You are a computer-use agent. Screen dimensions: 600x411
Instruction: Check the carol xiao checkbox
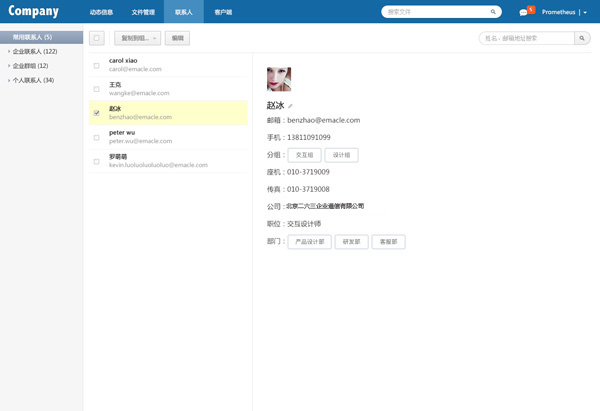click(x=96, y=65)
